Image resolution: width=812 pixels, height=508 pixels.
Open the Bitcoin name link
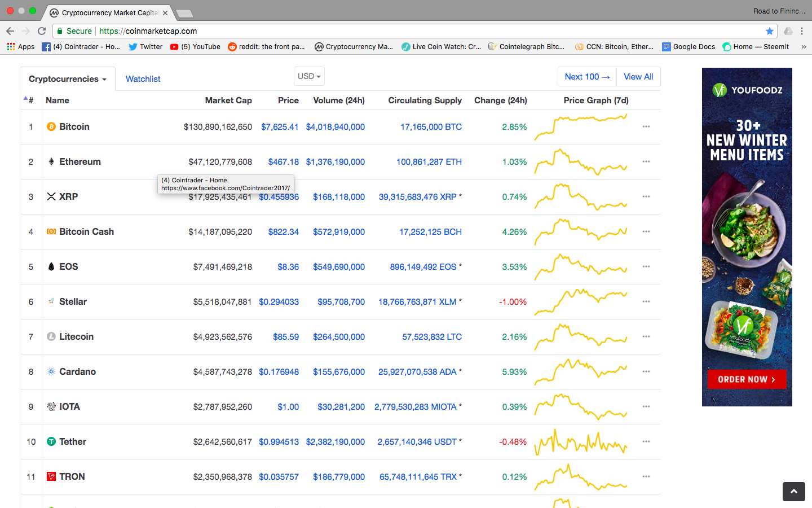[x=74, y=126]
